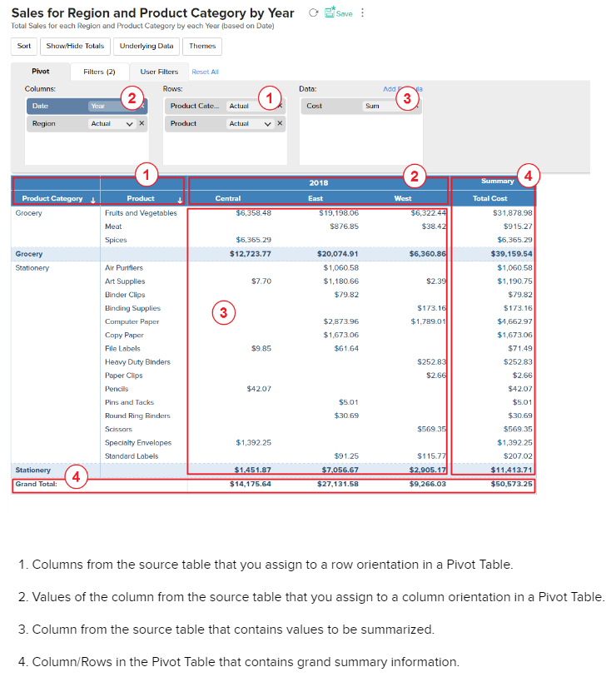616x677 pixels.
Task: Click Central value $6,358.48
Action: coord(254,213)
